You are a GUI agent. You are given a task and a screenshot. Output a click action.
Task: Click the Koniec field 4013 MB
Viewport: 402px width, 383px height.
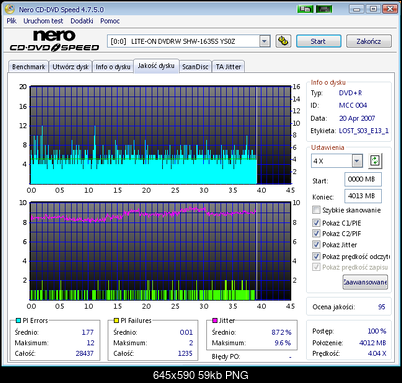pos(363,196)
